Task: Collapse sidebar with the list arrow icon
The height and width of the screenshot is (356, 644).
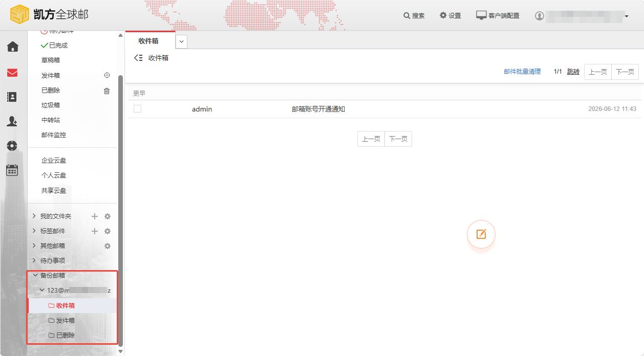Action: pos(138,58)
